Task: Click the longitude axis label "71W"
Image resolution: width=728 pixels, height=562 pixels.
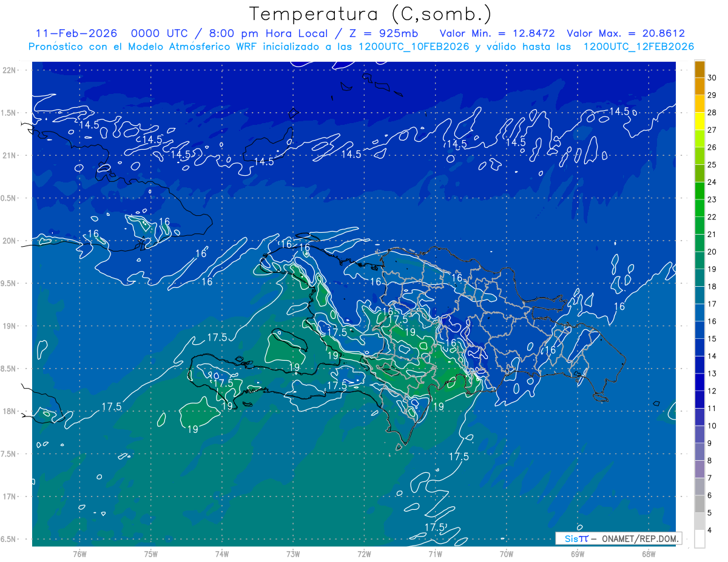Action: coord(435,554)
